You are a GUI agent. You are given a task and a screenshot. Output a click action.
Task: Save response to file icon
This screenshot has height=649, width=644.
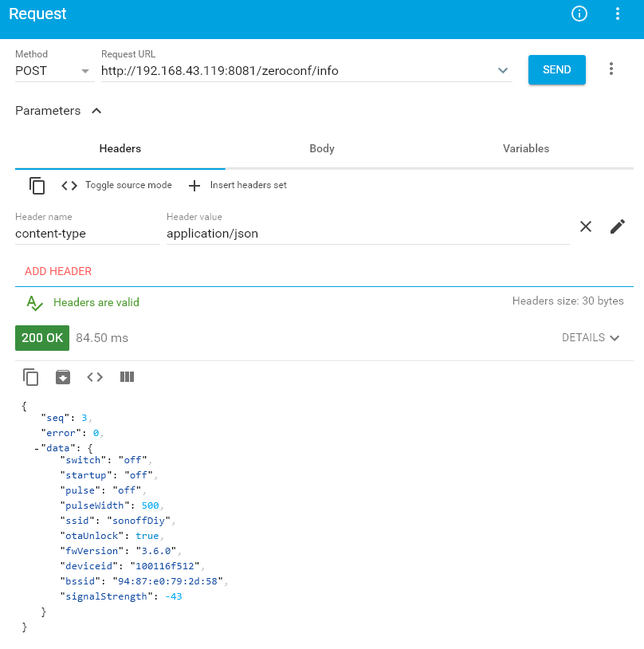[63, 377]
